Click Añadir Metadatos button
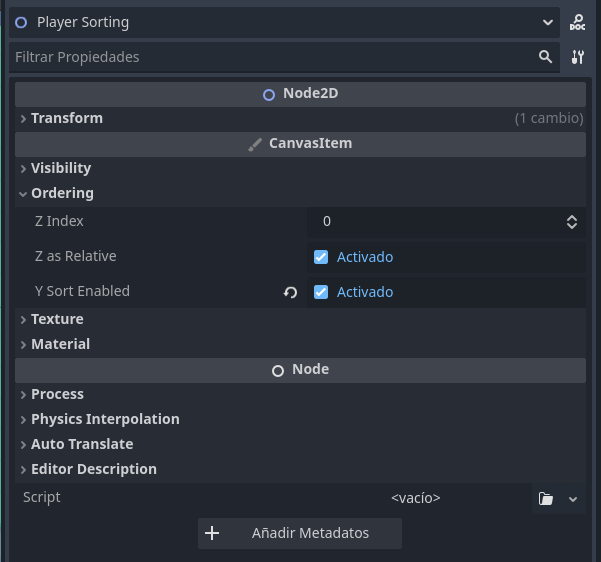 (300, 533)
